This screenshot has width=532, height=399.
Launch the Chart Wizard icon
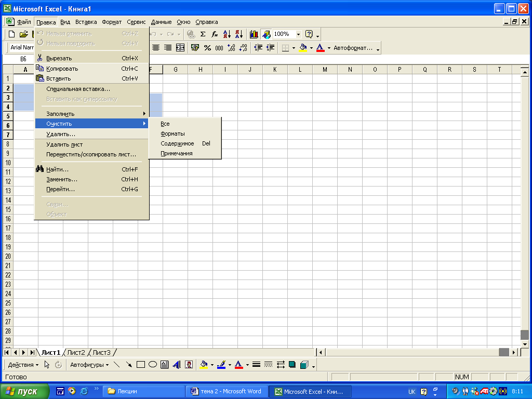(254, 34)
